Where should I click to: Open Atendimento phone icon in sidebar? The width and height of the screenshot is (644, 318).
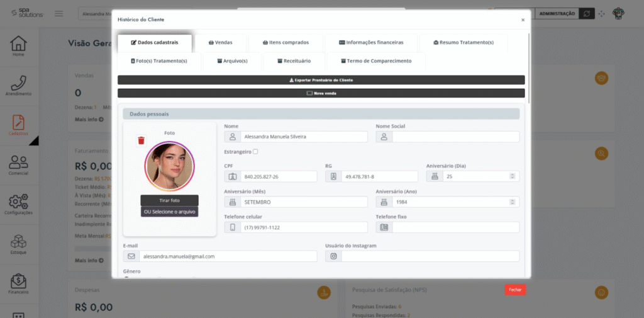click(x=19, y=86)
